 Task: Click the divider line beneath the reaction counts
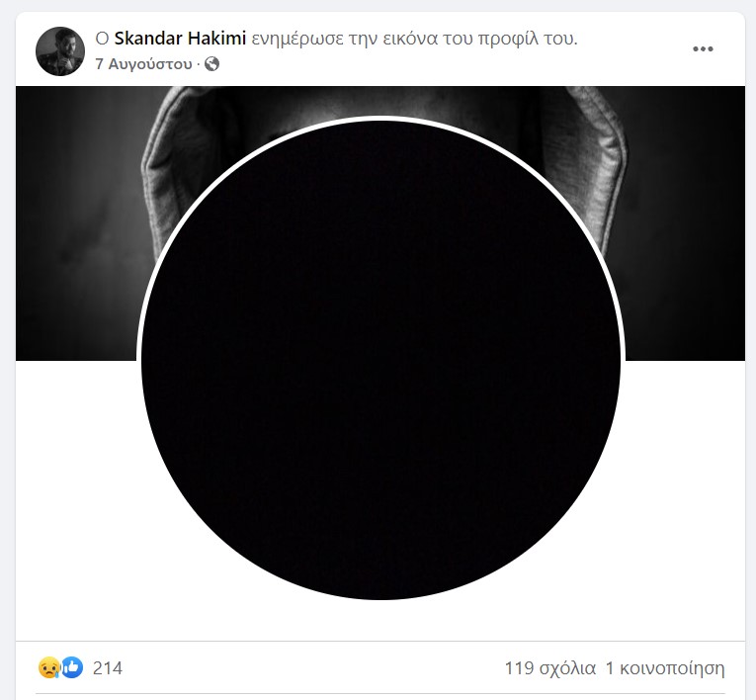380,694
